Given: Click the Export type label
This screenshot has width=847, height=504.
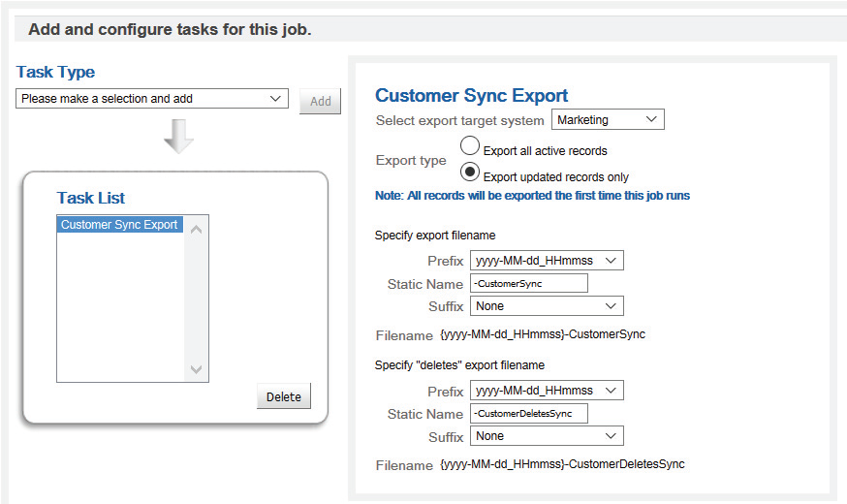Looking at the screenshot, I should (x=411, y=161).
